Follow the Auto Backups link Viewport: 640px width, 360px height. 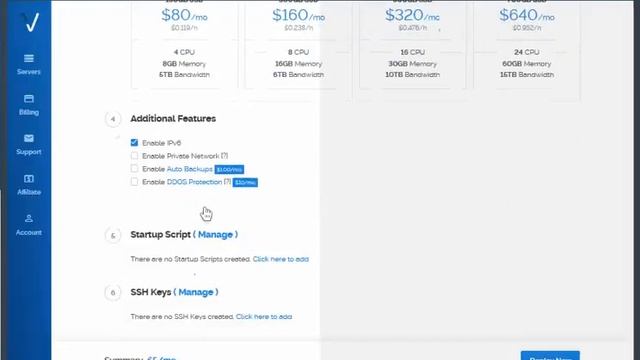click(x=189, y=169)
